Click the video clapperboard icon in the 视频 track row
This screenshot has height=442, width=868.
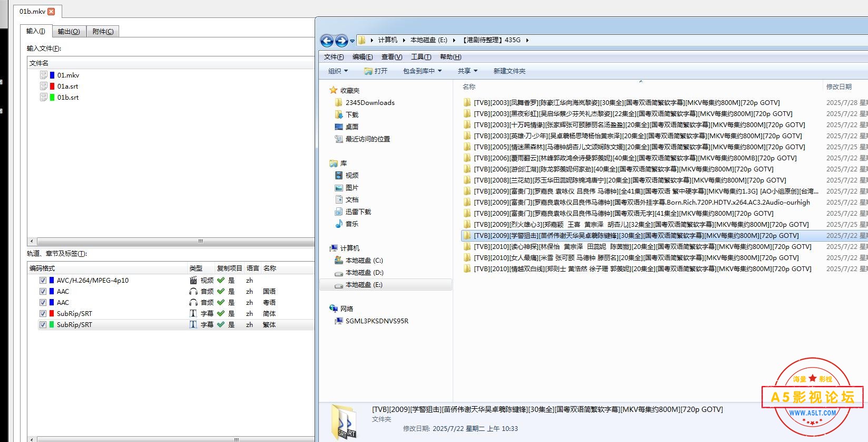coord(193,281)
